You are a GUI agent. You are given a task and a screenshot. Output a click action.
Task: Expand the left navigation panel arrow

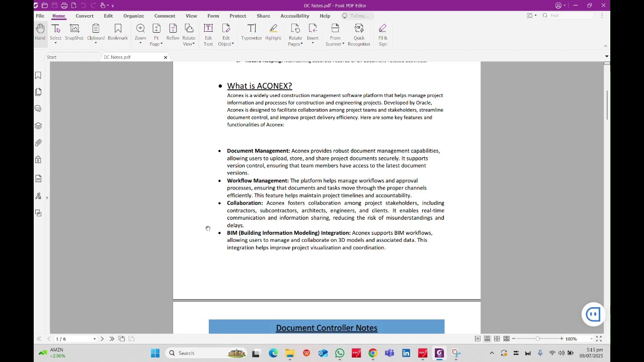click(x=47, y=198)
